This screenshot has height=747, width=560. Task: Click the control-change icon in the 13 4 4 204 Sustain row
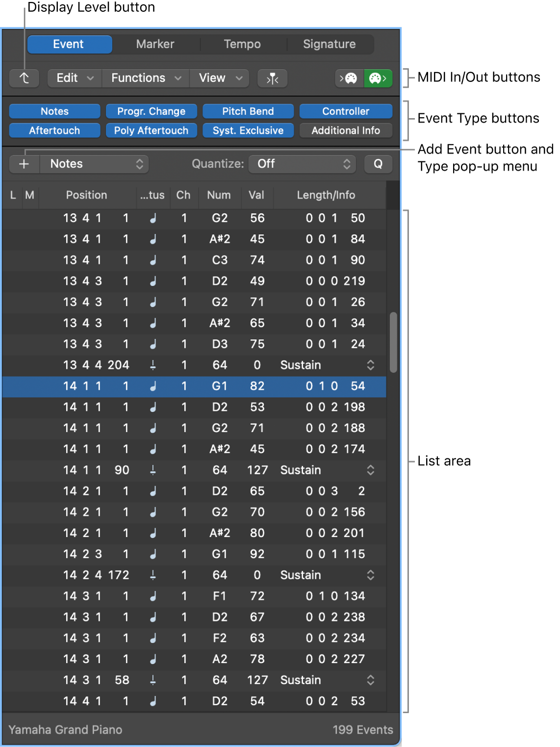coord(153,365)
